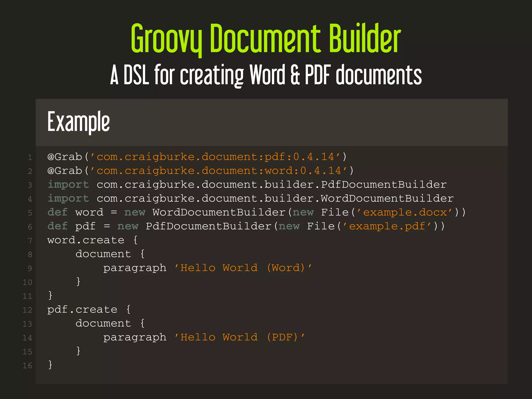Click the paragraph 'Hello World (Word)' line

(x=208, y=268)
